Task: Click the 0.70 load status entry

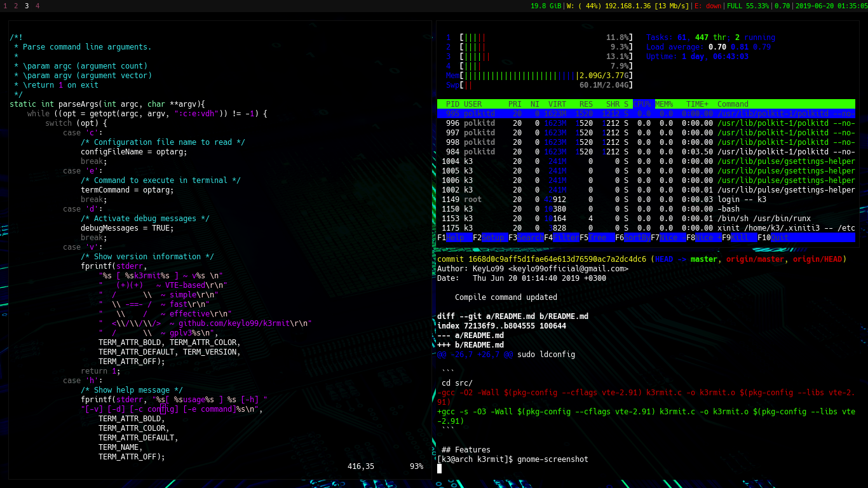Action: click(x=782, y=6)
